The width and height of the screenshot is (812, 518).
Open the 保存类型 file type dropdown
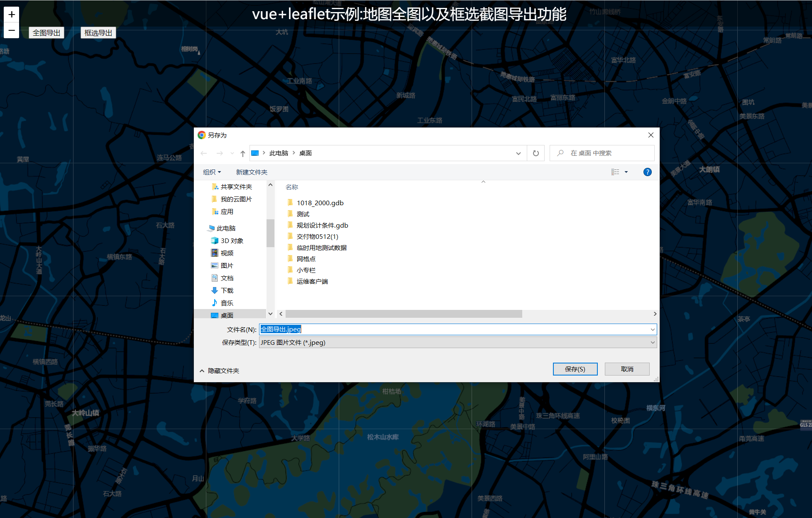click(x=457, y=342)
